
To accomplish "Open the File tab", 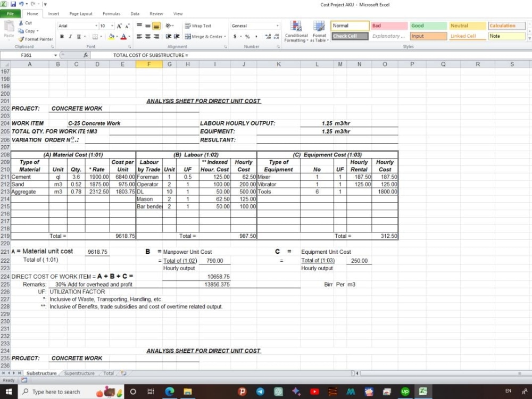I will 10,14.
